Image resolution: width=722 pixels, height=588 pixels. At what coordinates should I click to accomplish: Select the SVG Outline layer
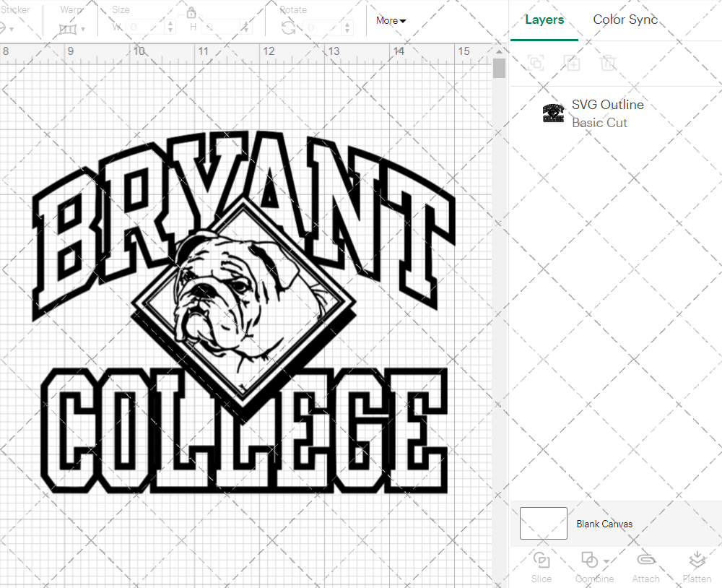tap(607, 105)
